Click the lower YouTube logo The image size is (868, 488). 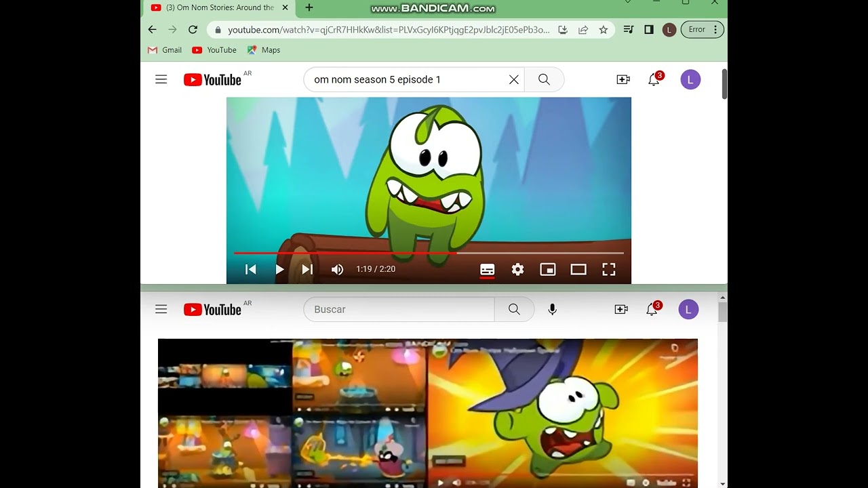212,310
